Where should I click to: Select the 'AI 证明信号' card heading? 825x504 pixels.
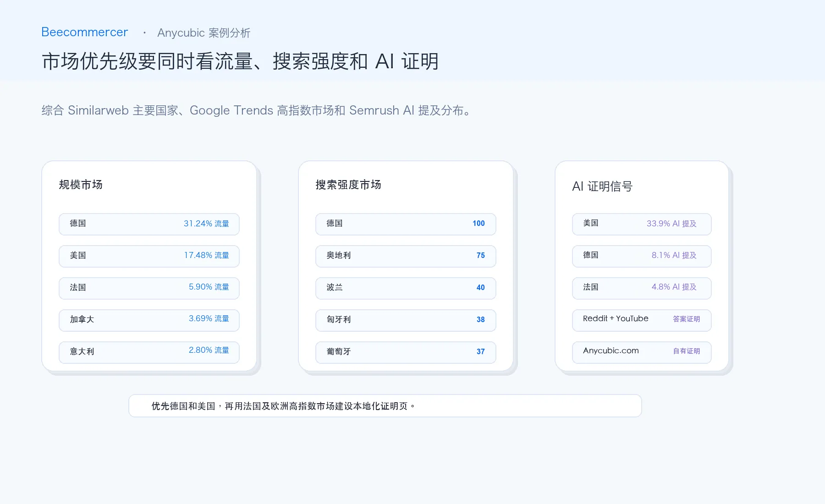coord(602,186)
